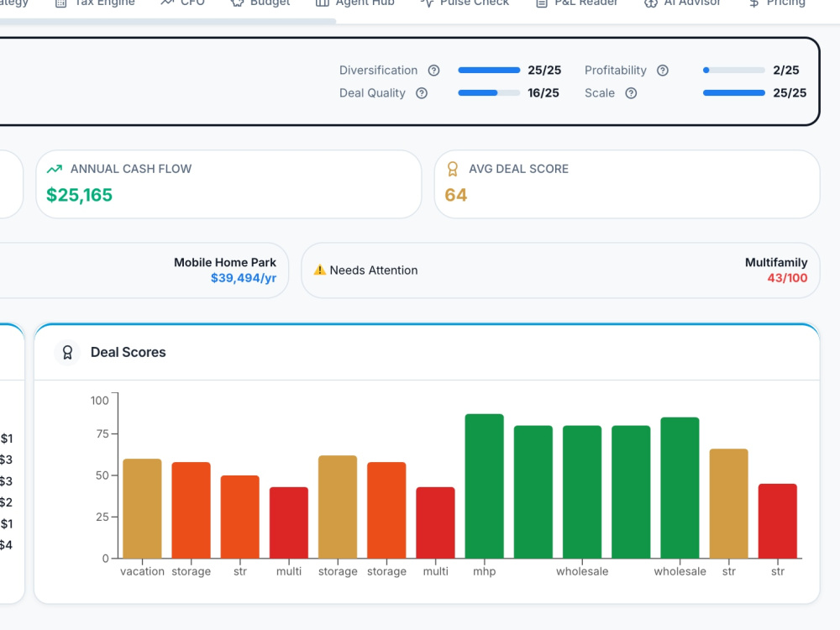
Task: Click the Needs Attention warning triangle icon
Action: coord(320,270)
